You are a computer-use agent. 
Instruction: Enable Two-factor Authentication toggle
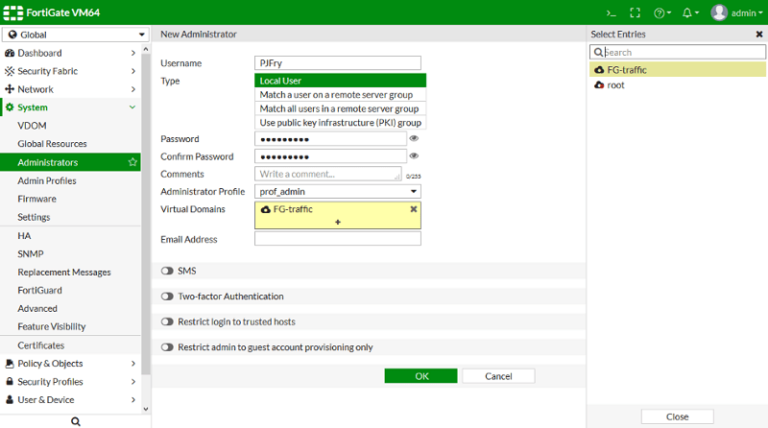167,296
